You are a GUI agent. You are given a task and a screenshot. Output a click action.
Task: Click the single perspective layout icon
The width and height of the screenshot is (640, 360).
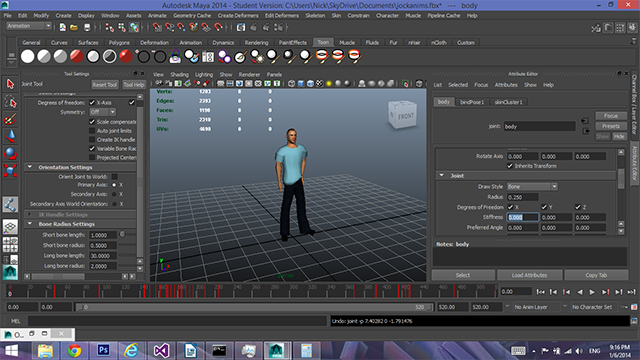pos(10,227)
